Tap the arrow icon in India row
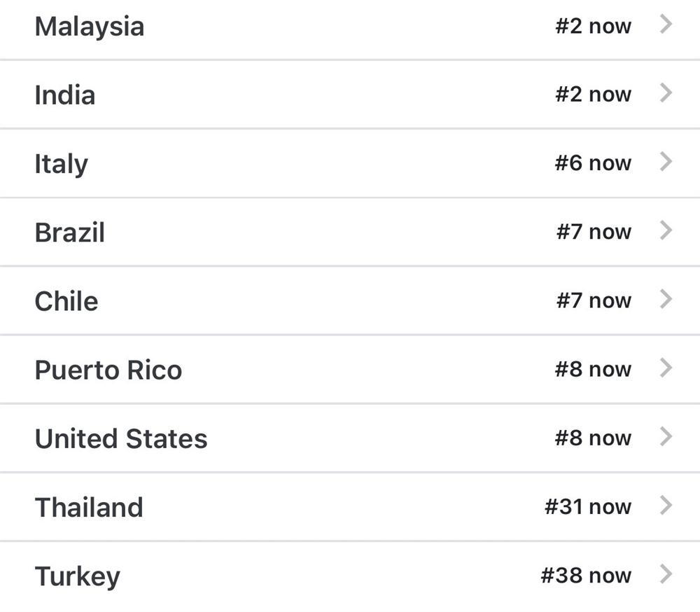Viewport: 700px width, 612px height. (666, 93)
